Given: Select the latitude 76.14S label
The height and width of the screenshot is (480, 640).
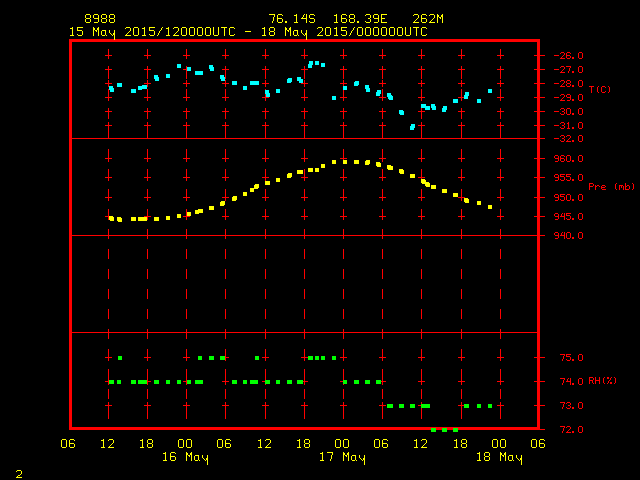Looking at the screenshot, I should pyautogui.click(x=292, y=19).
